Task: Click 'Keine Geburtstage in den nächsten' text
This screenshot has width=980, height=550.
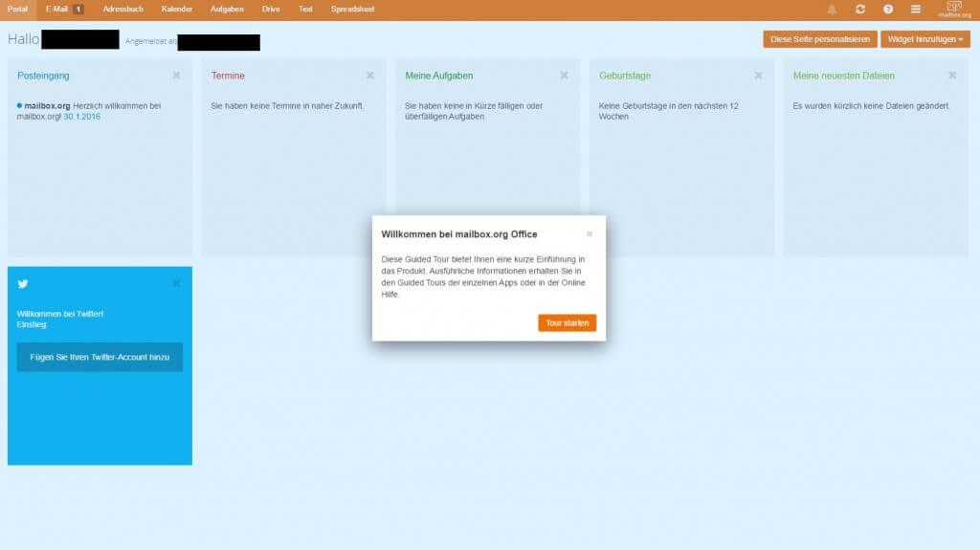Action: [x=668, y=111]
